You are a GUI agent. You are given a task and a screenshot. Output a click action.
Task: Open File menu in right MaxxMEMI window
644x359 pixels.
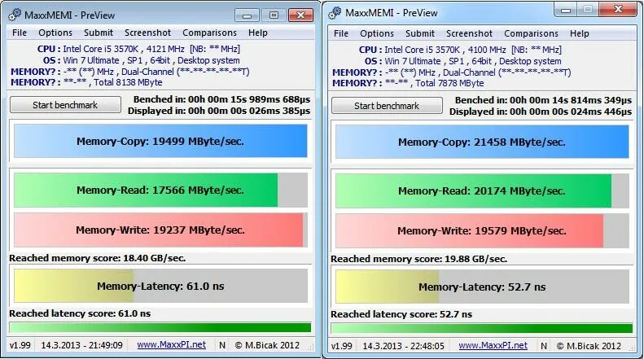click(x=341, y=33)
